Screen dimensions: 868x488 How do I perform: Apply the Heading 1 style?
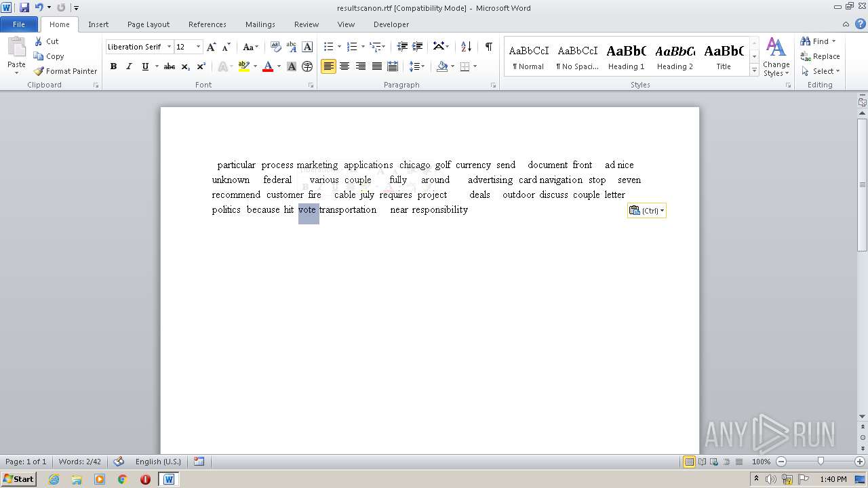click(x=627, y=56)
